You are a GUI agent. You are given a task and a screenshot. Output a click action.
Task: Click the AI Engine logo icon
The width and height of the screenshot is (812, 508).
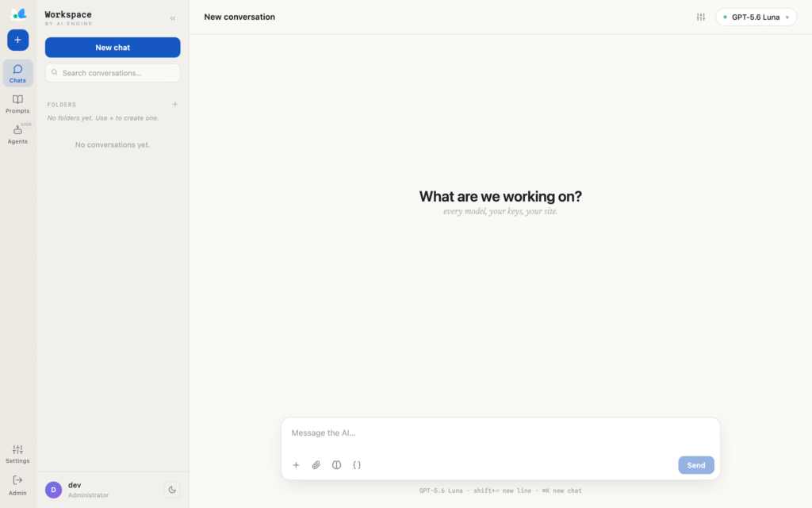point(18,14)
